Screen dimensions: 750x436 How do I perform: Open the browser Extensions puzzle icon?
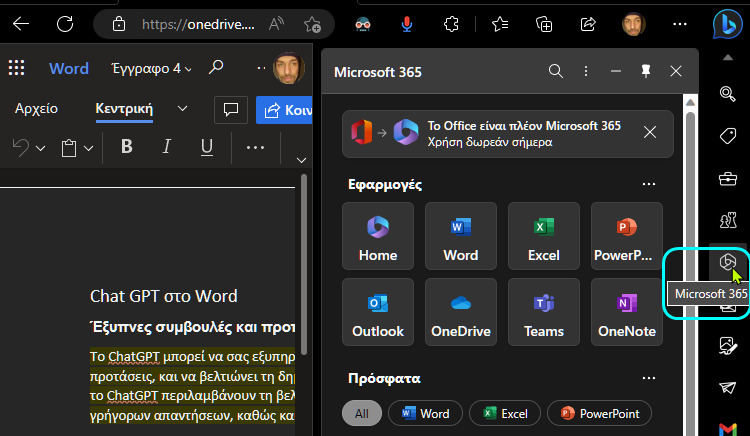[x=451, y=24]
